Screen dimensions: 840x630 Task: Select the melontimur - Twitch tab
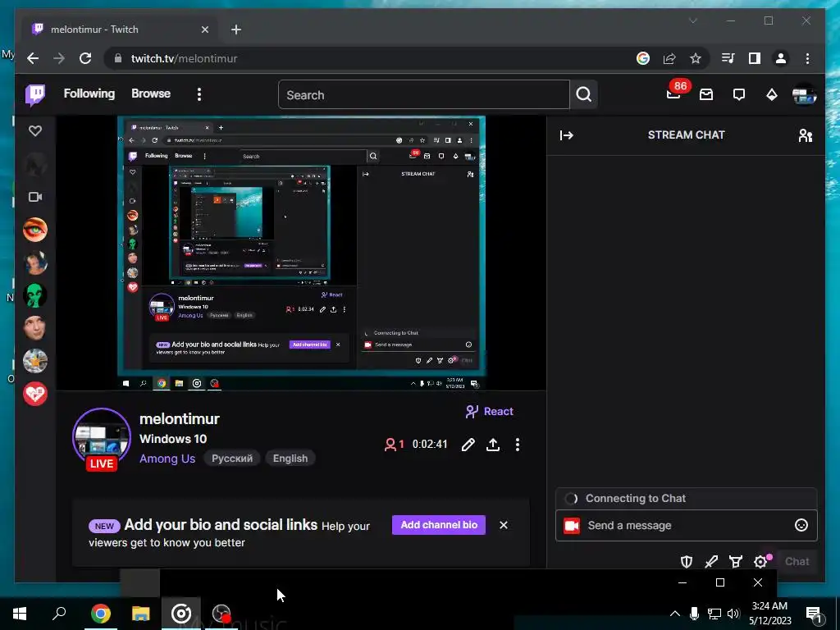(x=121, y=30)
